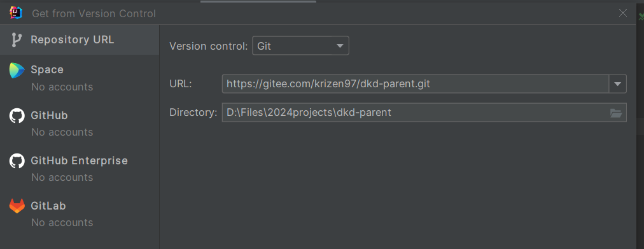Click "No accounts" under Space
This screenshot has height=249, width=644.
pyautogui.click(x=62, y=87)
